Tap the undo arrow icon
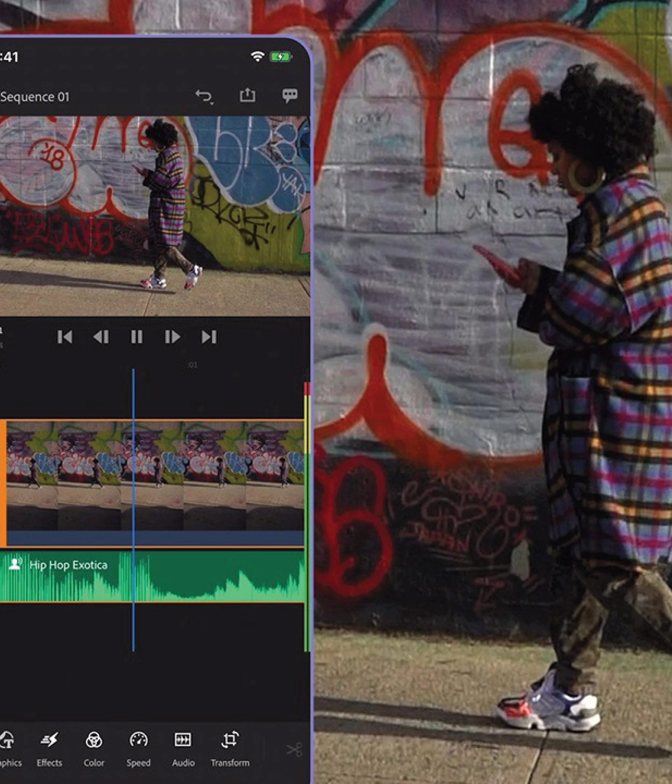 pos(203,97)
